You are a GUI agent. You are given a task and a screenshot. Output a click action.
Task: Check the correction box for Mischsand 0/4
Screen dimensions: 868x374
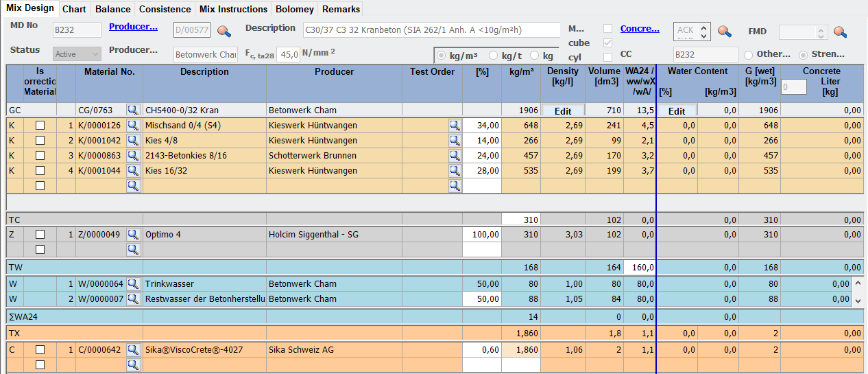[40, 125]
